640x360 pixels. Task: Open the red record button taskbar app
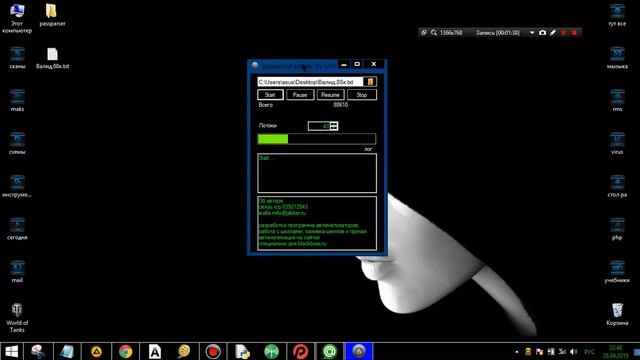coord(213,351)
